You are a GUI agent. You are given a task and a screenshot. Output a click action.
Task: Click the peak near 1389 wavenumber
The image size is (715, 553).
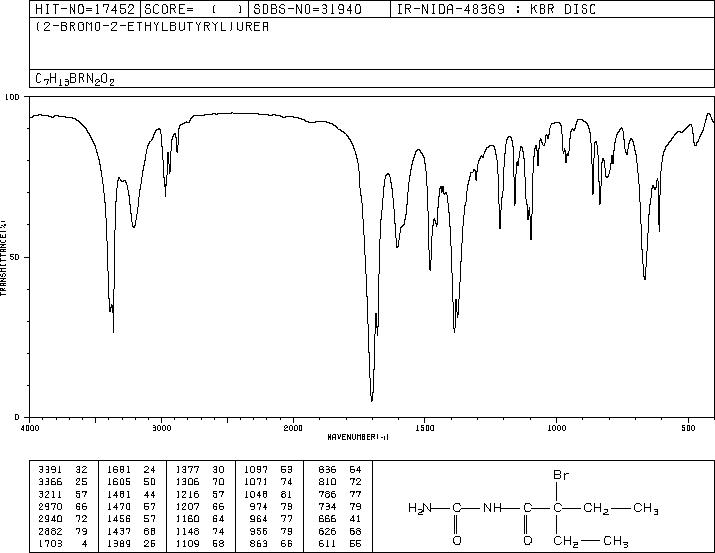tap(454, 331)
